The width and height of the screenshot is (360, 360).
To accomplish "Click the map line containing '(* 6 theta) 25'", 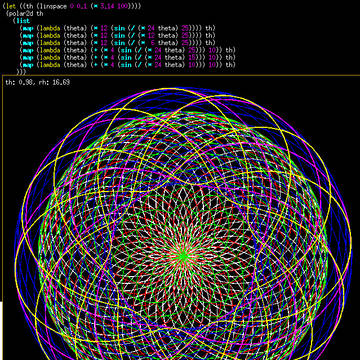I will [x=117, y=43].
